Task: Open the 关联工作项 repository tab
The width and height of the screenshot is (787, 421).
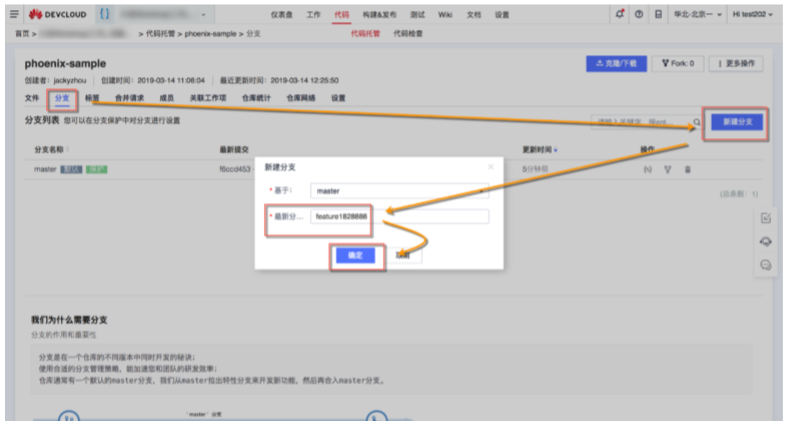Action: [208, 98]
